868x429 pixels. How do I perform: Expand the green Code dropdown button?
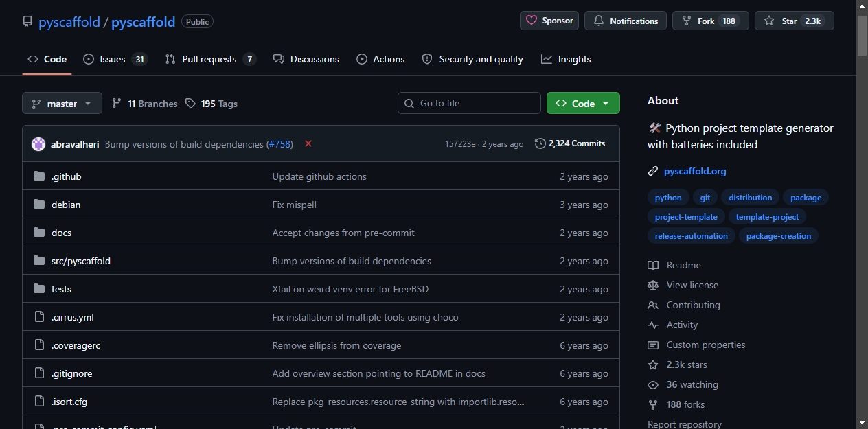[x=583, y=103]
